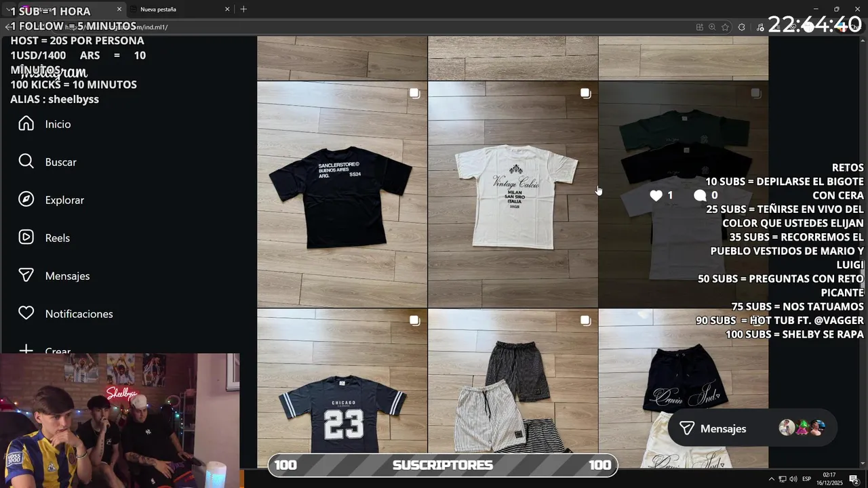Open the Buscar search panel
This screenshot has height=488, width=868.
47,162
